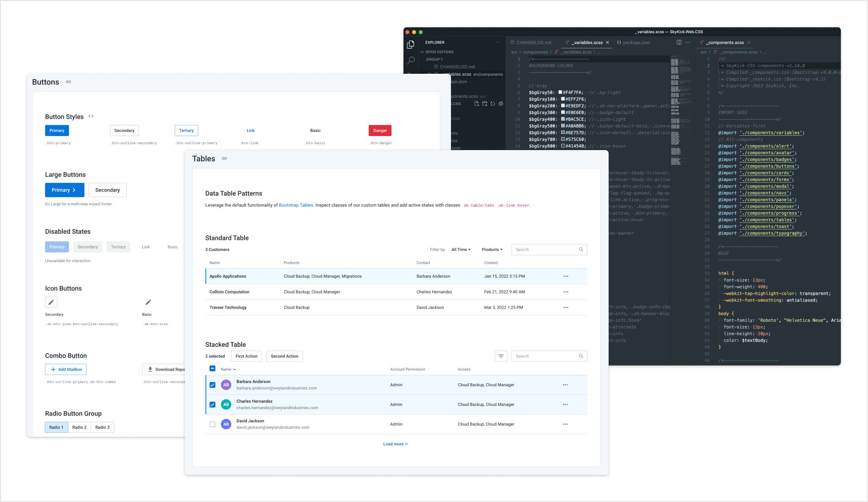Select the Search icon in VS Code sidebar
The image size is (868, 502).
pyautogui.click(x=410, y=60)
